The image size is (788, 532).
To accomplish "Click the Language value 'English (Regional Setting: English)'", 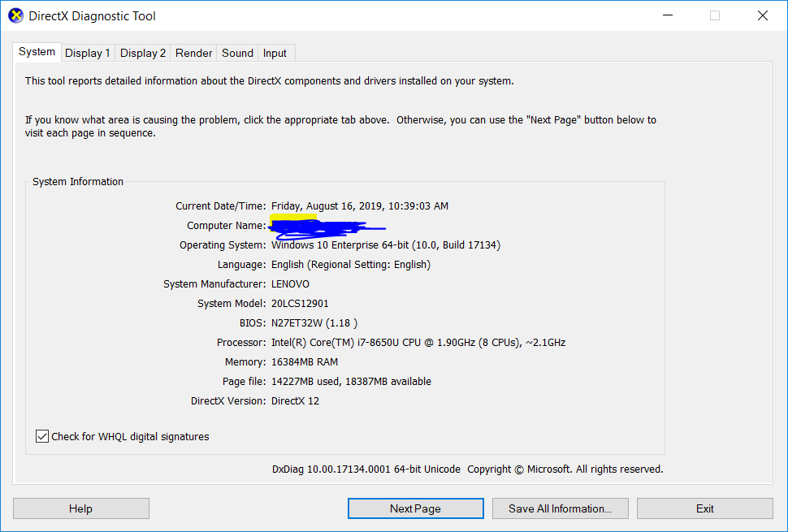I will 351,265.
